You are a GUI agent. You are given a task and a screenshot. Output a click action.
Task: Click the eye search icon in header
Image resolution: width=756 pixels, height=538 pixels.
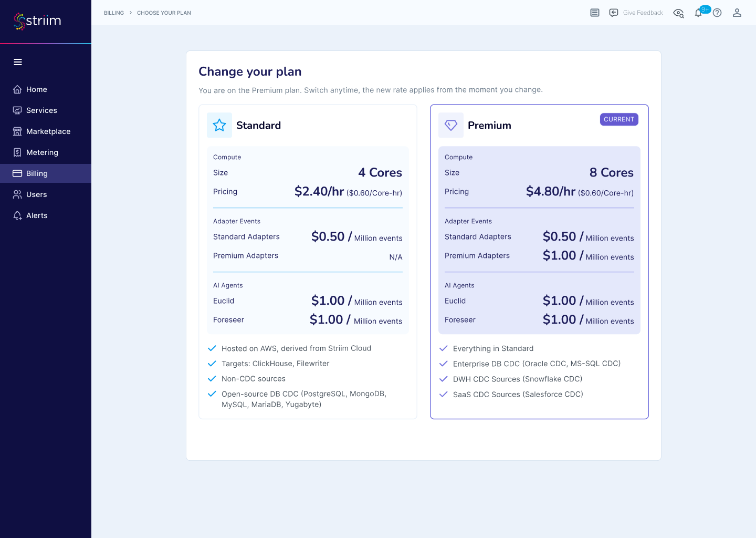coord(679,13)
